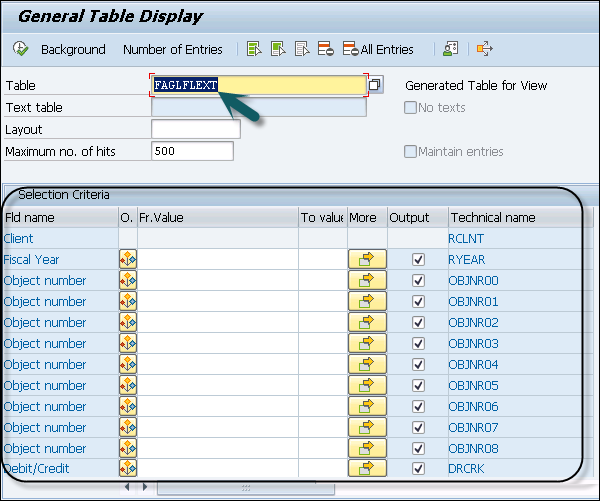
Task: Click the All Entries toolbar icon
Action: click(377, 49)
